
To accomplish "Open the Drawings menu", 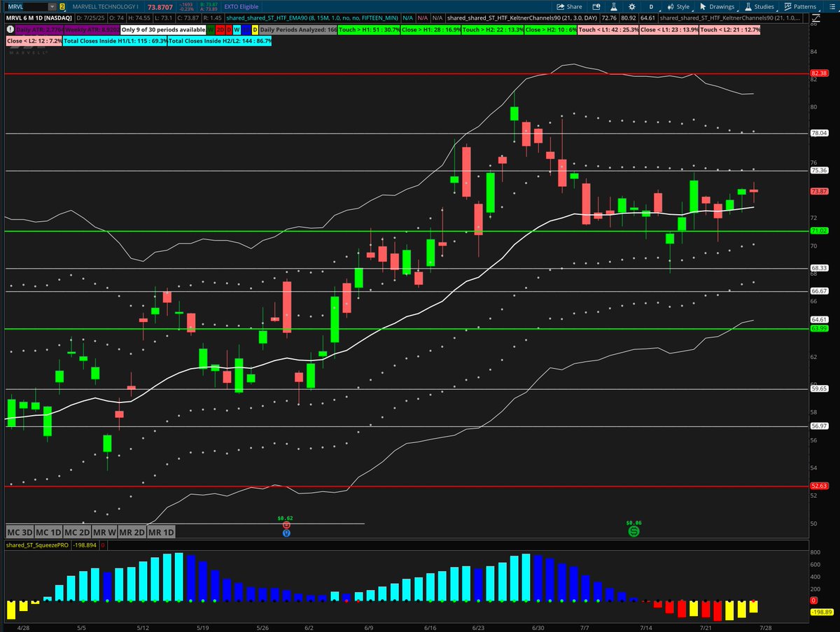I will tap(717, 6).
